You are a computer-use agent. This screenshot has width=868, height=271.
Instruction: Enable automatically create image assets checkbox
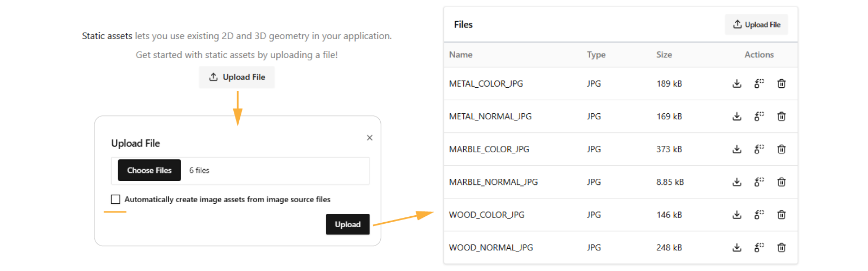(116, 199)
